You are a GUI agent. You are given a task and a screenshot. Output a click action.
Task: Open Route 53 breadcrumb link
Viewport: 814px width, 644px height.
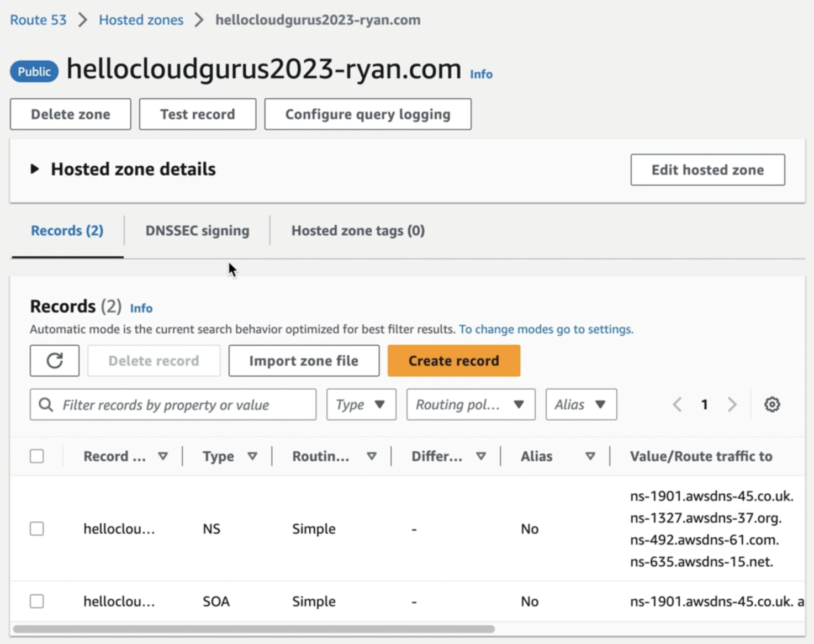(x=38, y=20)
